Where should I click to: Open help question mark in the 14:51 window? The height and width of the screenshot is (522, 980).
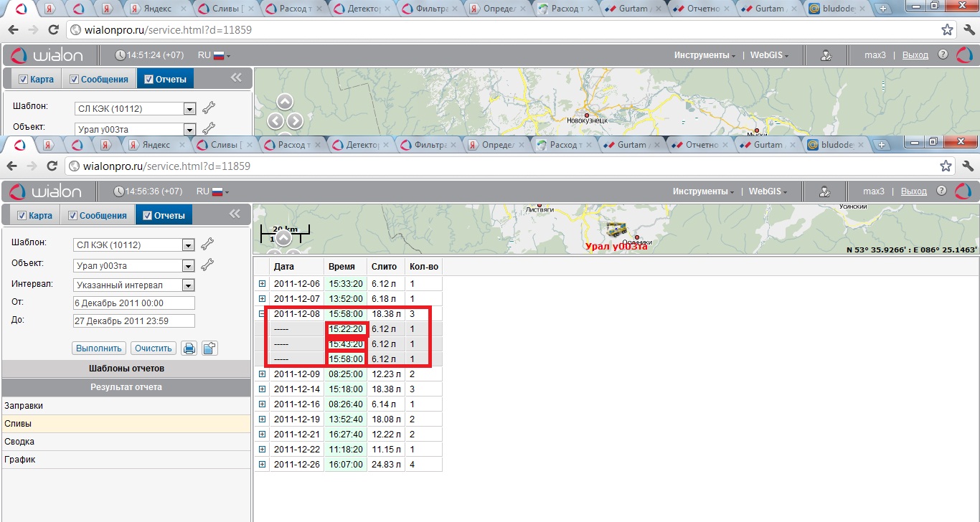[x=943, y=54]
